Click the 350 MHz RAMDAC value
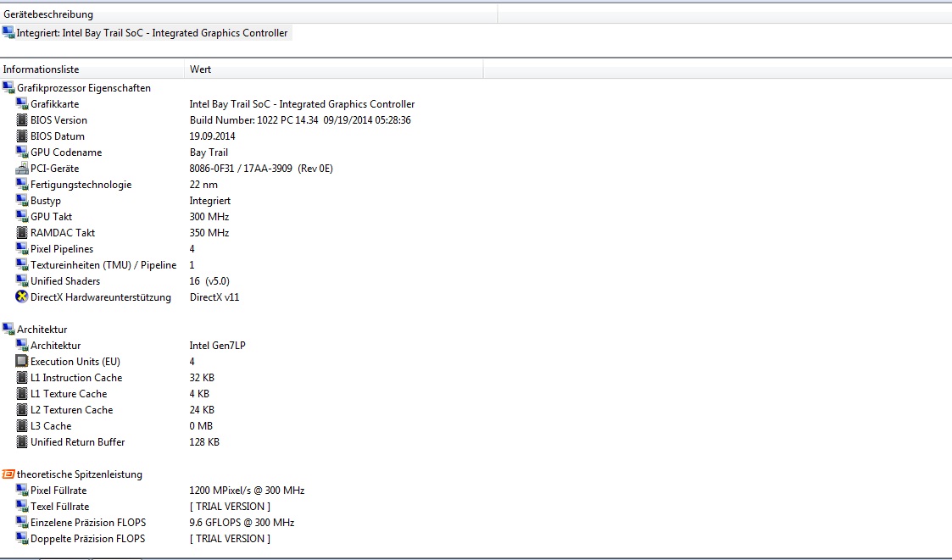 pyautogui.click(x=209, y=232)
